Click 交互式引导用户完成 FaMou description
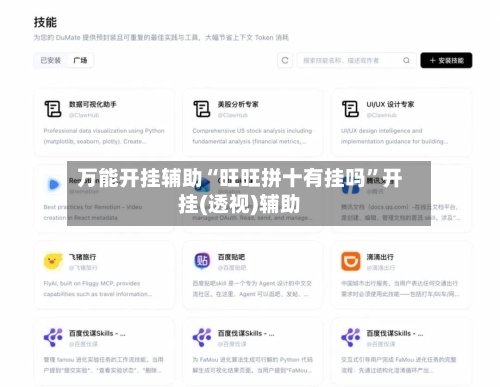 pos(399,365)
